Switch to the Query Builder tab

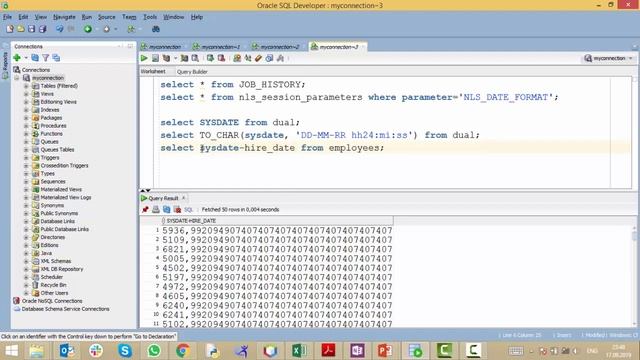coord(192,72)
